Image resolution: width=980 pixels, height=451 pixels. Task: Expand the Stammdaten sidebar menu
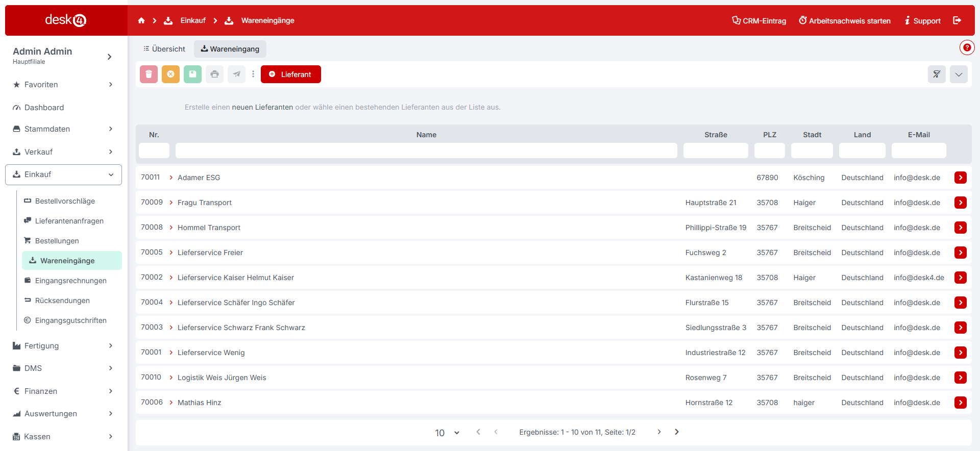[63, 129]
